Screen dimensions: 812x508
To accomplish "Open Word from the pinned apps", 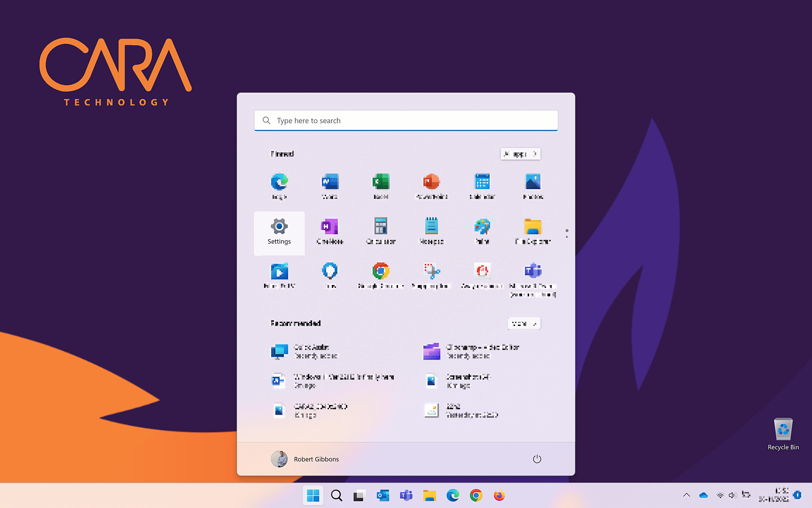I will [330, 186].
